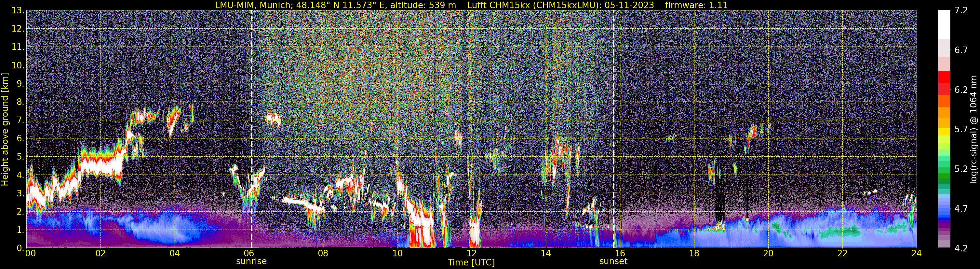Click the height axis tick label '10.'
Viewport: 980px width, 269px height.
click(x=18, y=65)
